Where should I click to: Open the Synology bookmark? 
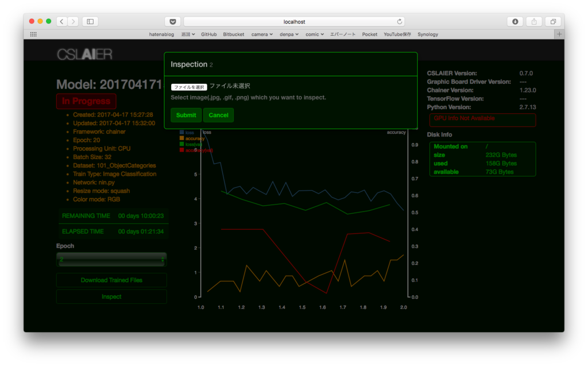click(x=427, y=34)
